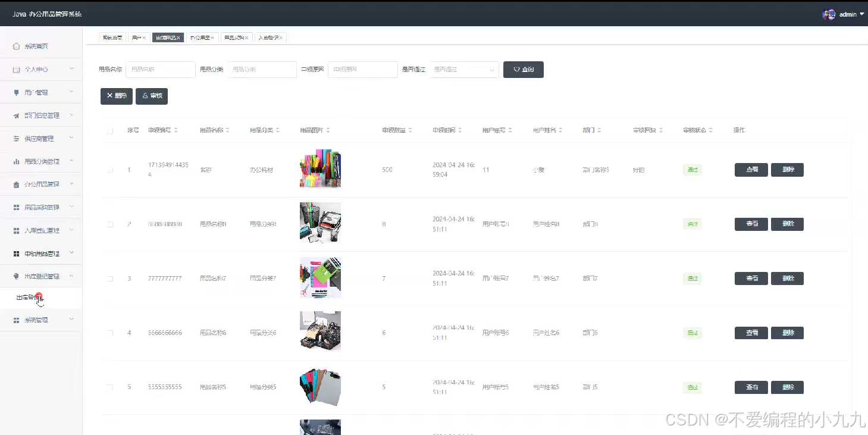Viewport: 868px width, 435px height.
Task: Toggle the select-all checkbox in table header
Action: click(x=110, y=130)
